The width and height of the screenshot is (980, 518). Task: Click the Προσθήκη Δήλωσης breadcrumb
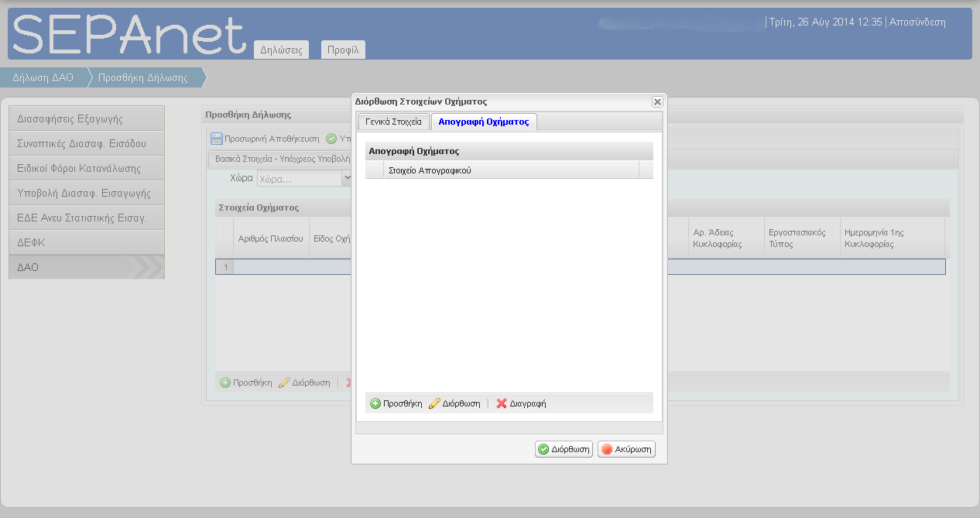point(143,77)
